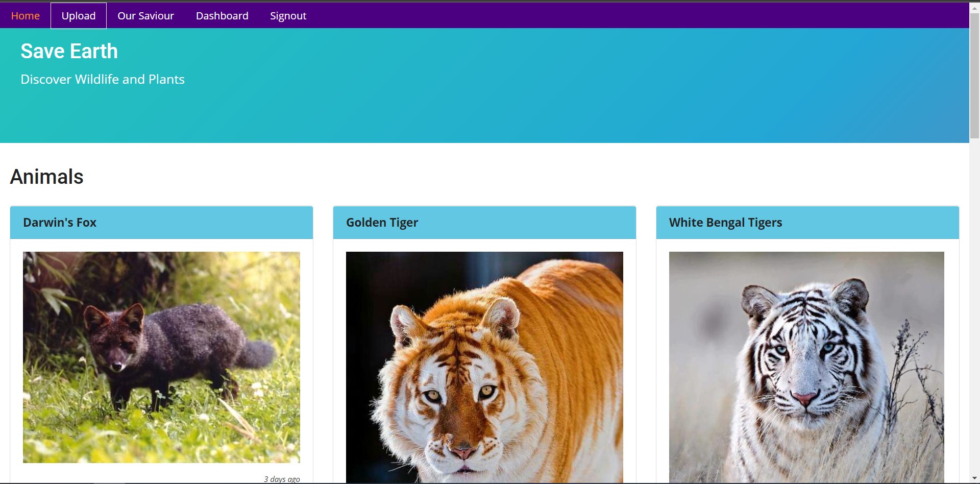Click the scrollbar up arrow
The image size is (980, 484).
pos(974,8)
